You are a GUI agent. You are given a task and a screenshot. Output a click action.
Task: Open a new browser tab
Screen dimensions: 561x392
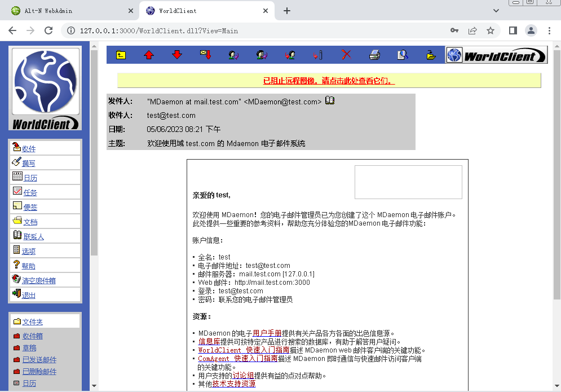287,11
